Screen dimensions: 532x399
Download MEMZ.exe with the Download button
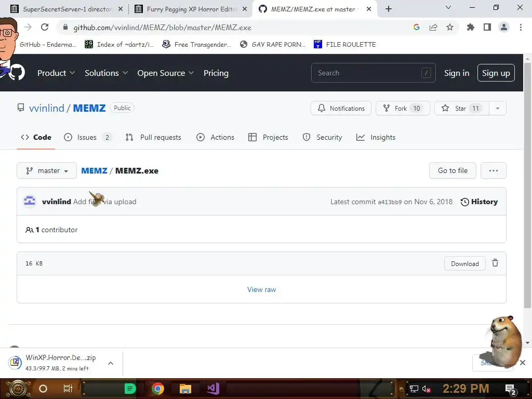click(x=465, y=263)
